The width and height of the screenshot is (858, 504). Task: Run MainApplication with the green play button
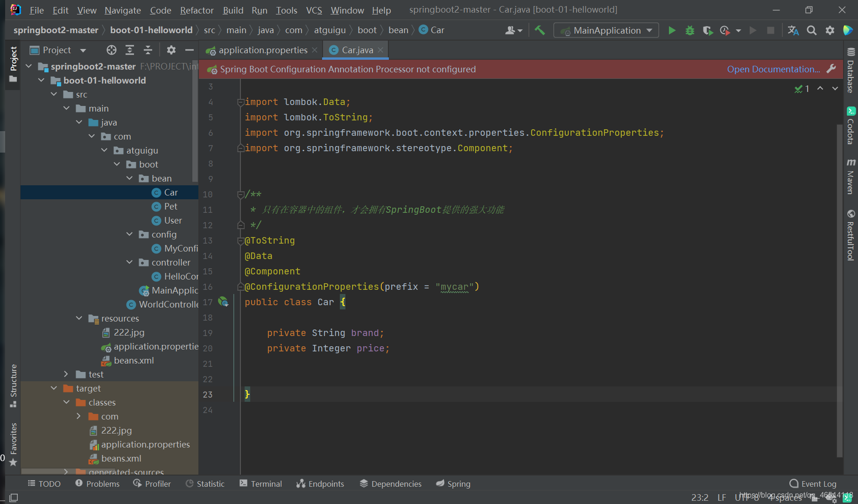coord(672,30)
